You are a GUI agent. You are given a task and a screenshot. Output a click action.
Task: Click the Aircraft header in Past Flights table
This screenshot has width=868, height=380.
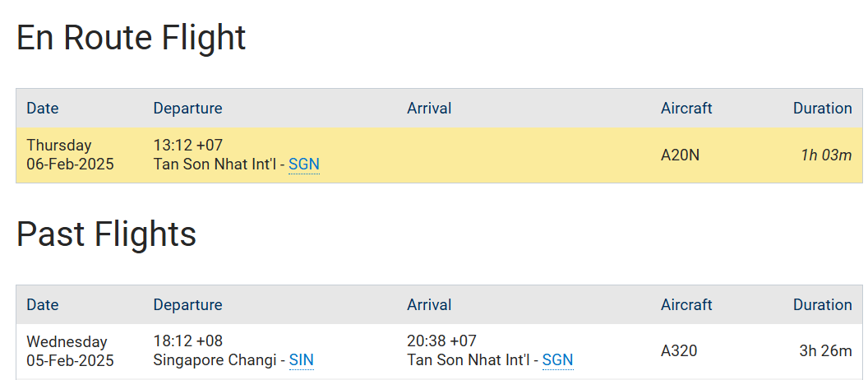[686, 304]
